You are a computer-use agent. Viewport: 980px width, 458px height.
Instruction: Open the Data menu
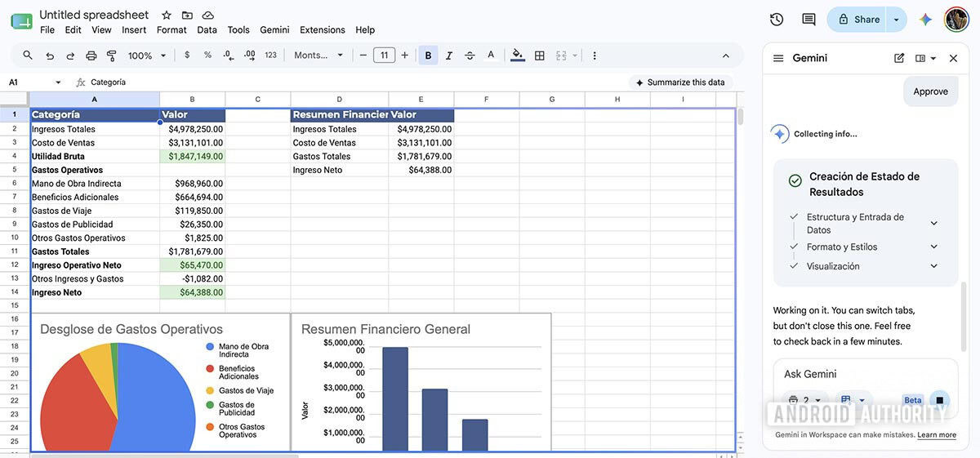[207, 30]
